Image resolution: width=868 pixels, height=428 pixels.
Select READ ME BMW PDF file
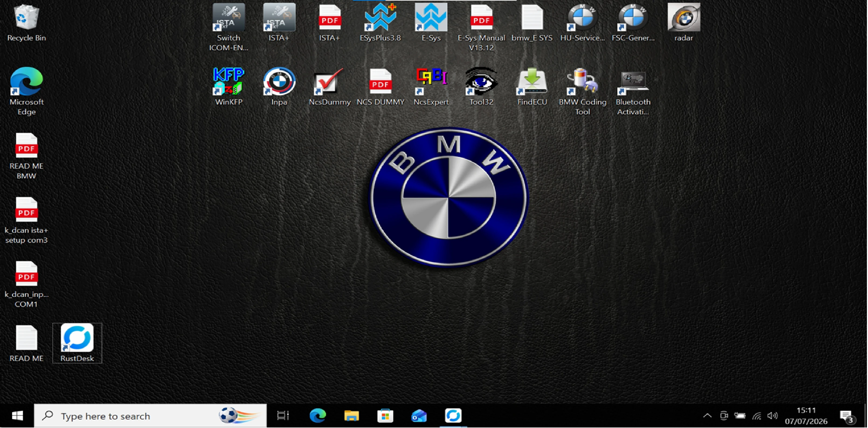(x=26, y=156)
